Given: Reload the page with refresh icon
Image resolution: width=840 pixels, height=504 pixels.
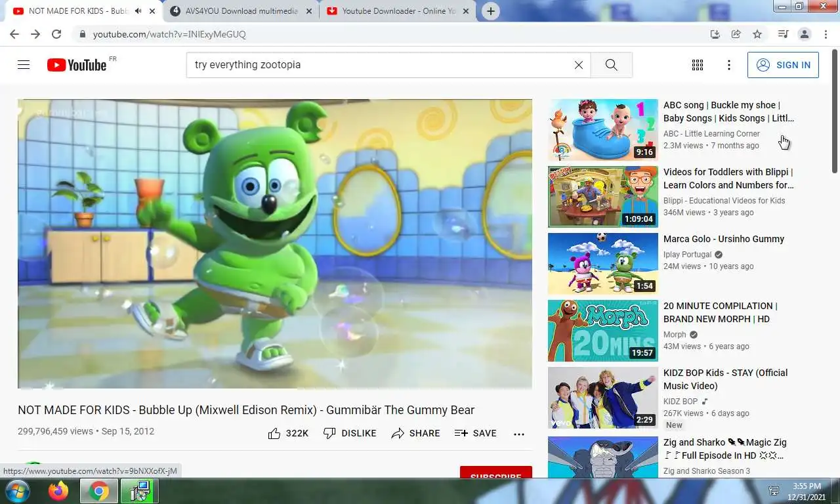Looking at the screenshot, I should (x=56, y=34).
